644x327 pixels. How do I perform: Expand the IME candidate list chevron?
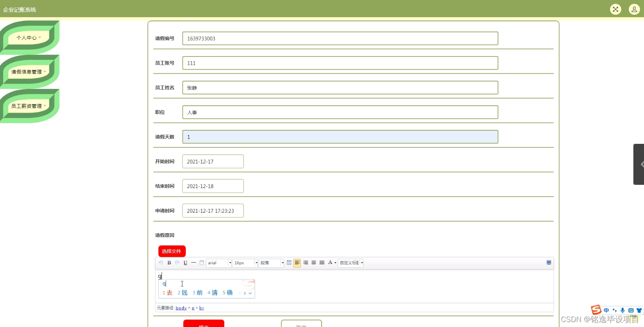(250, 293)
